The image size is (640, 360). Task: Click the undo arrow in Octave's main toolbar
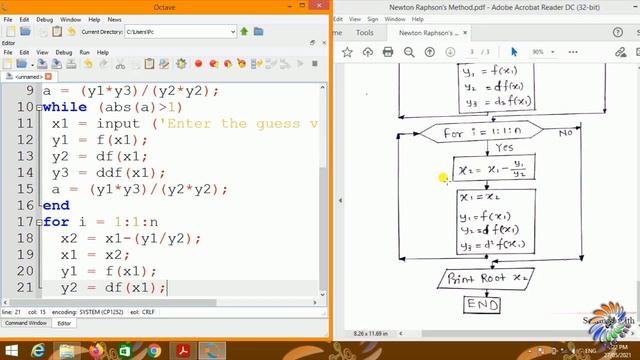[71, 31]
